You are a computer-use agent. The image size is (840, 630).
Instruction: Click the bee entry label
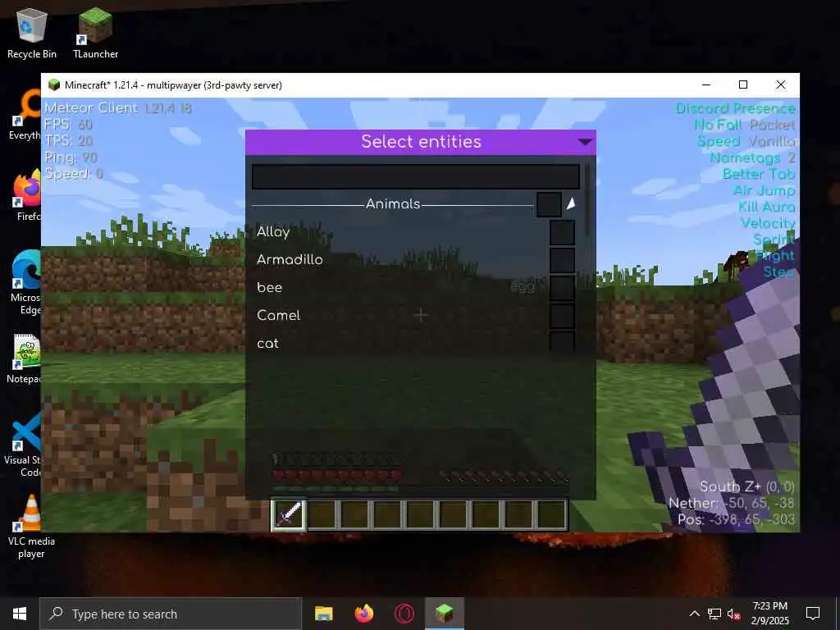pyautogui.click(x=269, y=287)
